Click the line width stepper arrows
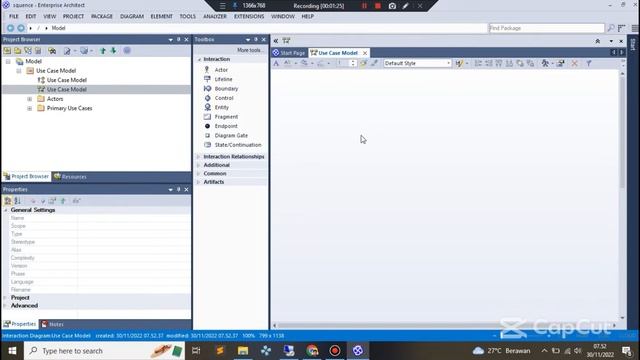Viewport: 640px width, 360px height. tap(353, 63)
